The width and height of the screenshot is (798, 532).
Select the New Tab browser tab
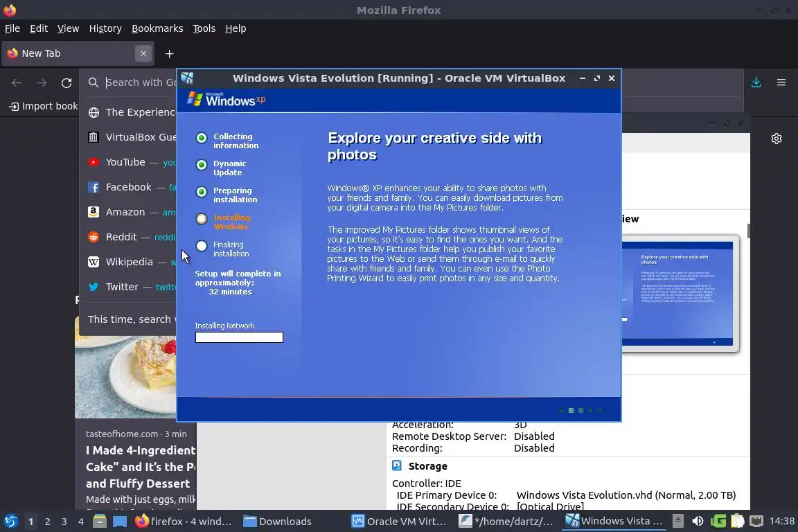[78, 53]
